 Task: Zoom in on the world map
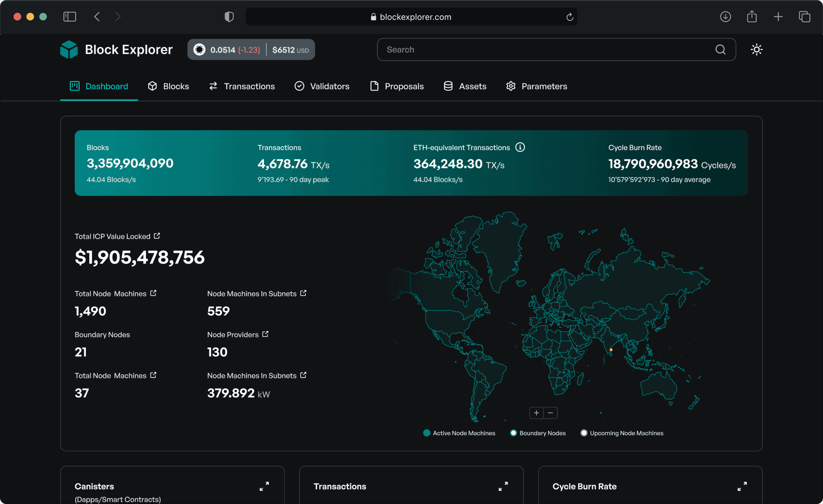pyautogui.click(x=536, y=413)
